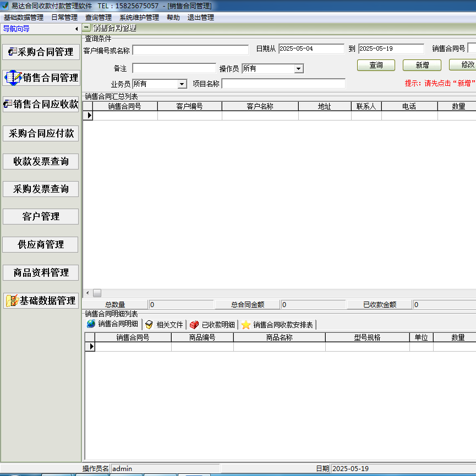Click the 到 end date field
This screenshot has height=476, width=476.
(x=391, y=48)
